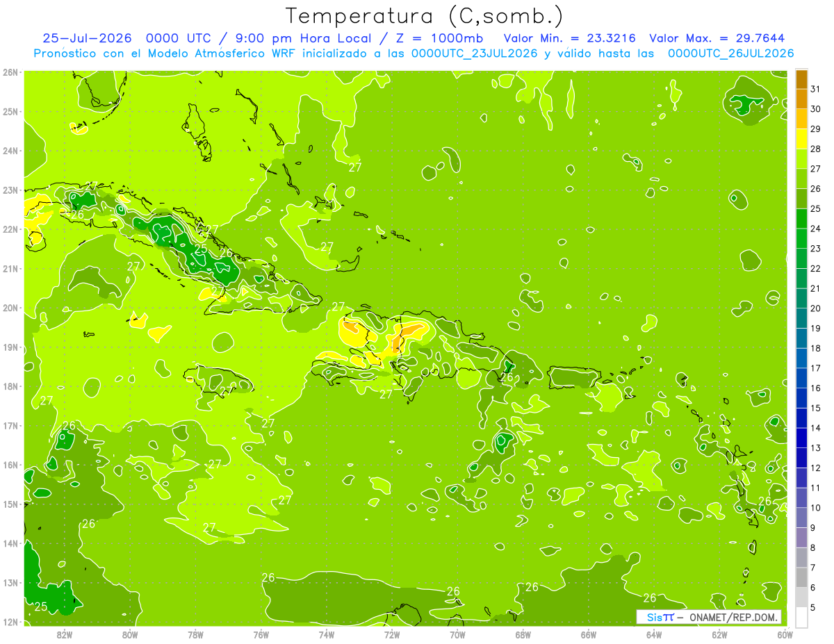Screen dimensions: 834x644
Task: Click the "23N" latitude label
Action: click(x=10, y=190)
